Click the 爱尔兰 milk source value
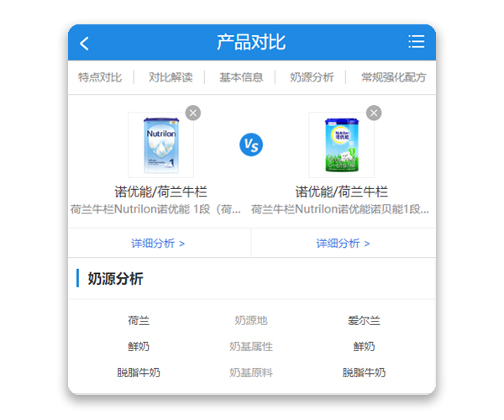 click(x=364, y=321)
